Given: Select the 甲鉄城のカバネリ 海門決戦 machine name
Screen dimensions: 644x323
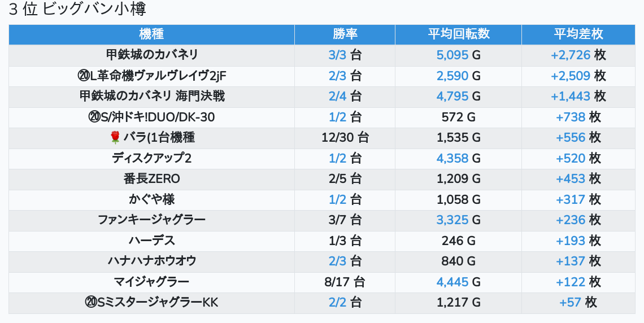Looking at the screenshot, I should 152,96.
